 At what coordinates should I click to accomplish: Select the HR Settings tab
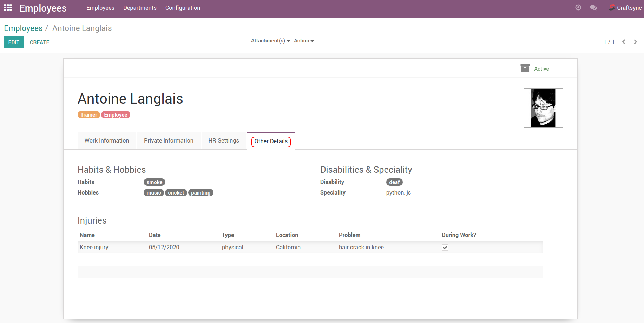click(224, 140)
